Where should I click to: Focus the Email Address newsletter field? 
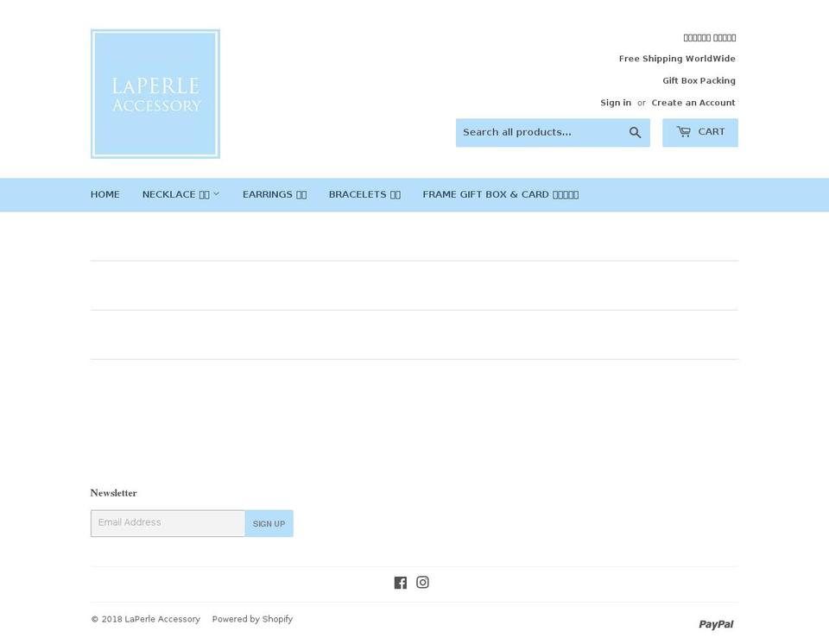tap(168, 523)
